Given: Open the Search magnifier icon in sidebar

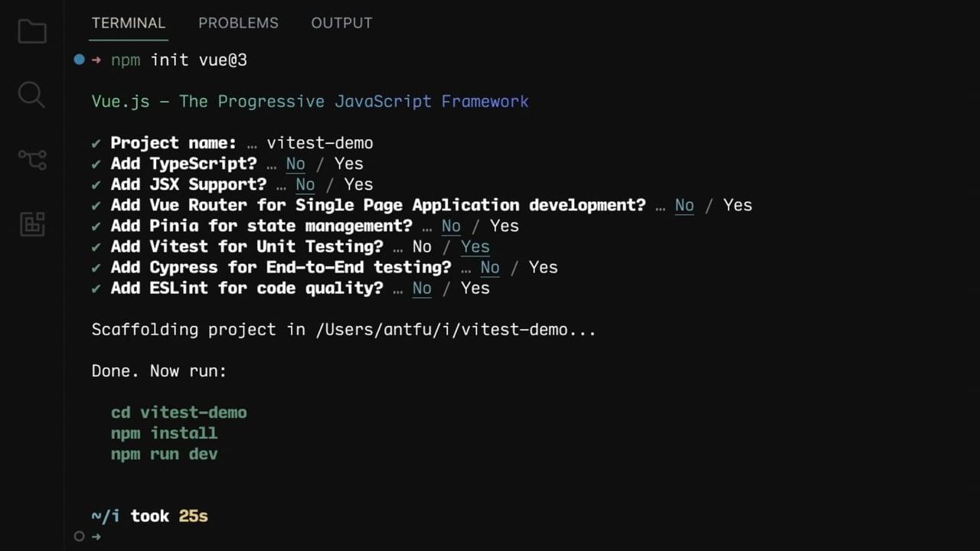Looking at the screenshot, I should click(31, 96).
